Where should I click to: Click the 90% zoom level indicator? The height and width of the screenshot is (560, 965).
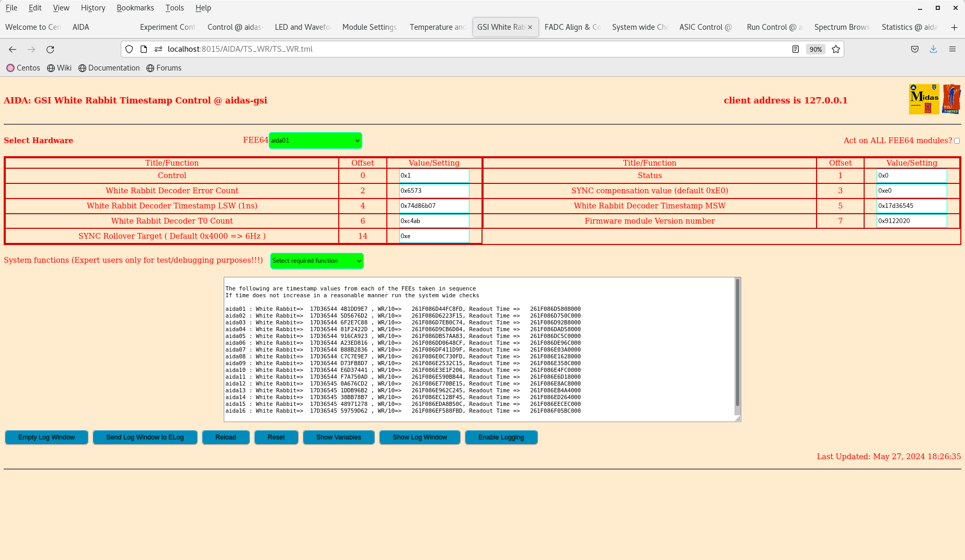pyautogui.click(x=815, y=49)
